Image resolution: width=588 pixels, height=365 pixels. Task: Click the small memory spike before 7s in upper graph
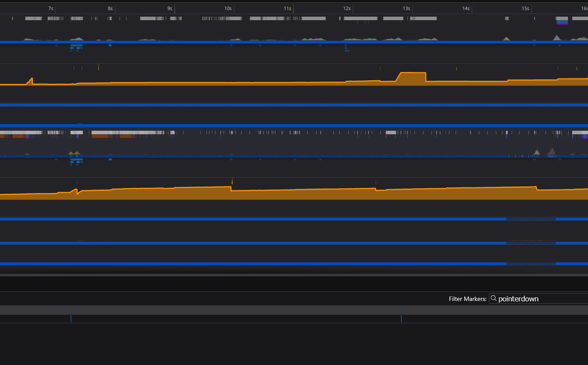(31, 81)
